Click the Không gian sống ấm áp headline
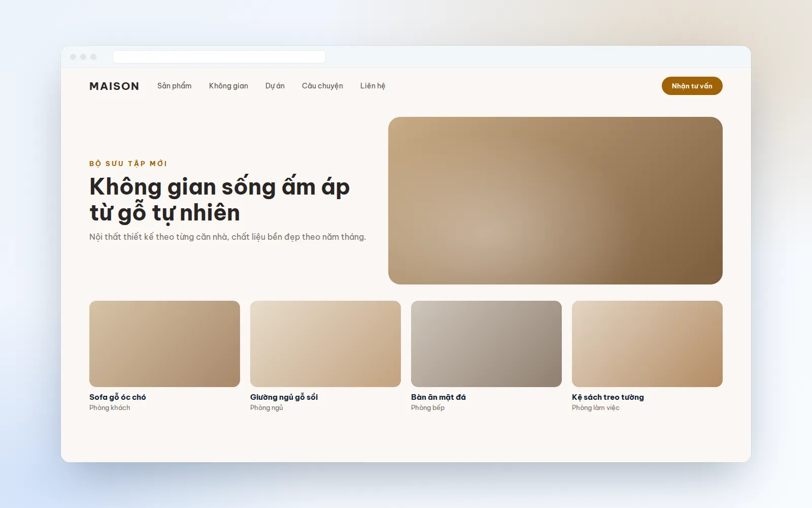This screenshot has height=508, width=812. [x=220, y=199]
